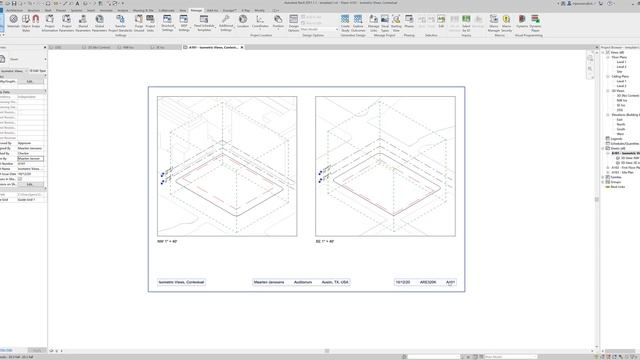Viewport: 640px width, 360px height.
Task: Click the horizontal scrollbar below the canvas
Action: click(327, 351)
